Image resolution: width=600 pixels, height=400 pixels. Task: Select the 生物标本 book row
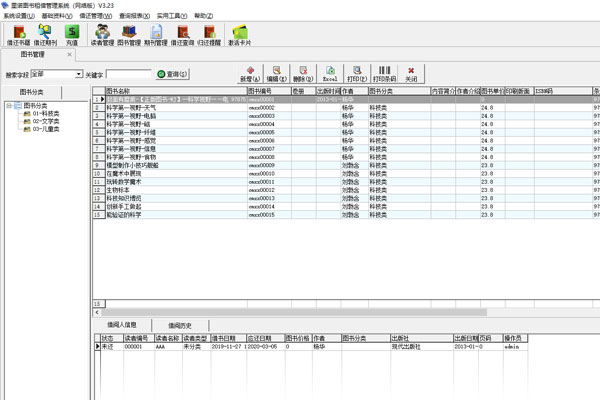[x=150, y=189]
